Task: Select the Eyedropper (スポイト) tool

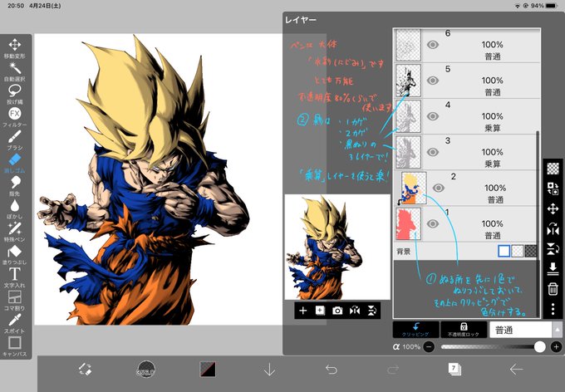Action: 14,323
